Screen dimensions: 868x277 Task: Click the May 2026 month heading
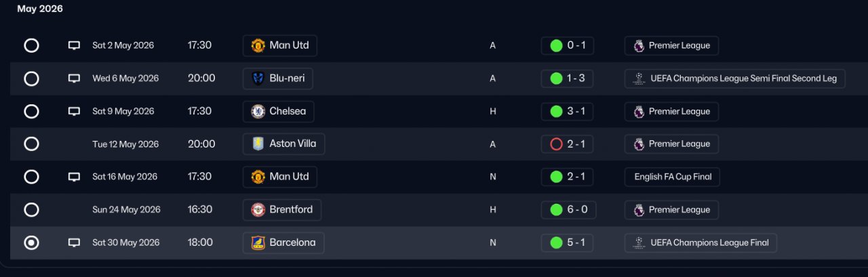(40, 9)
